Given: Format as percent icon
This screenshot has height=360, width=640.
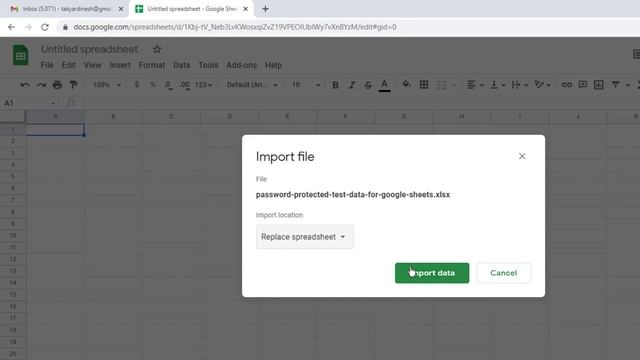Looking at the screenshot, I should 153,85.
